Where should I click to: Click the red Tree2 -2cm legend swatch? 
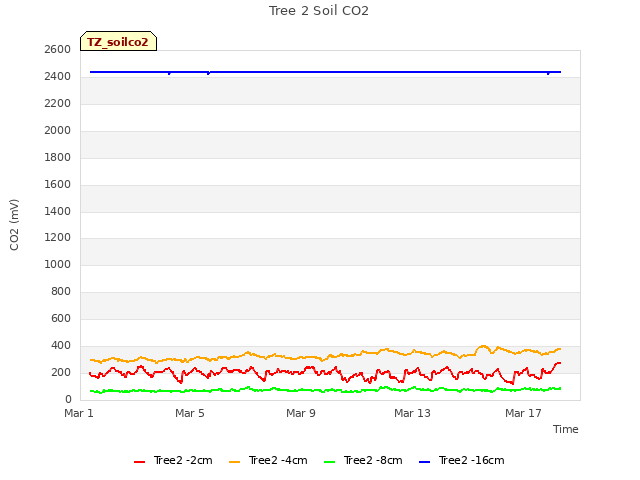pos(140,462)
